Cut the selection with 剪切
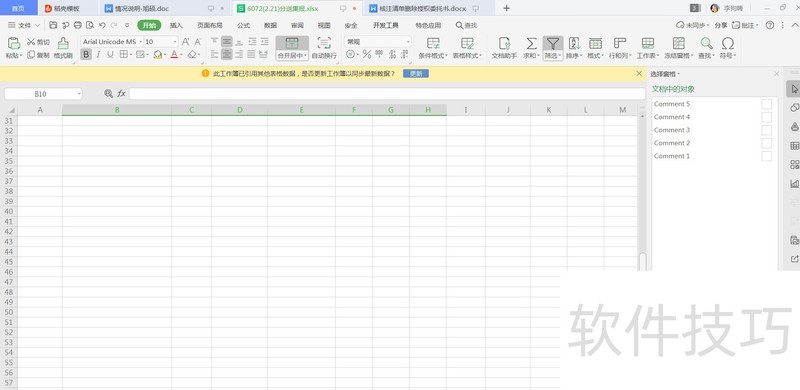Viewport: 800px width, 390px height. 39,42
